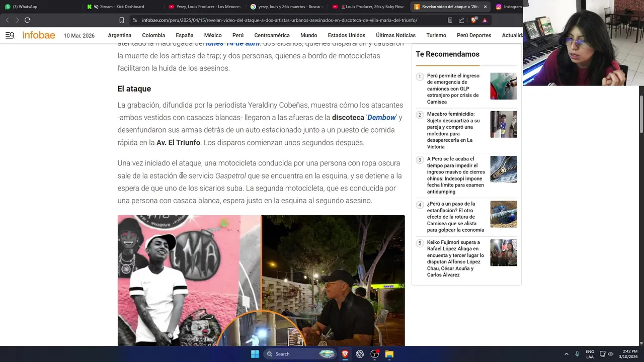The width and height of the screenshot is (644, 362).
Task: Click zipper thumbnail of Indecopi article
Action: (x=504, y=169)
